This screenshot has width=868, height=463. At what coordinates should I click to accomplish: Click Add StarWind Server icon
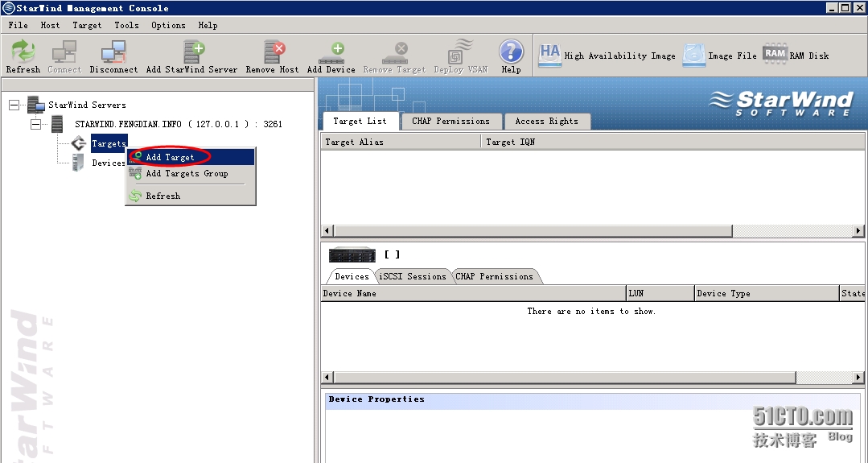(194, 51)
